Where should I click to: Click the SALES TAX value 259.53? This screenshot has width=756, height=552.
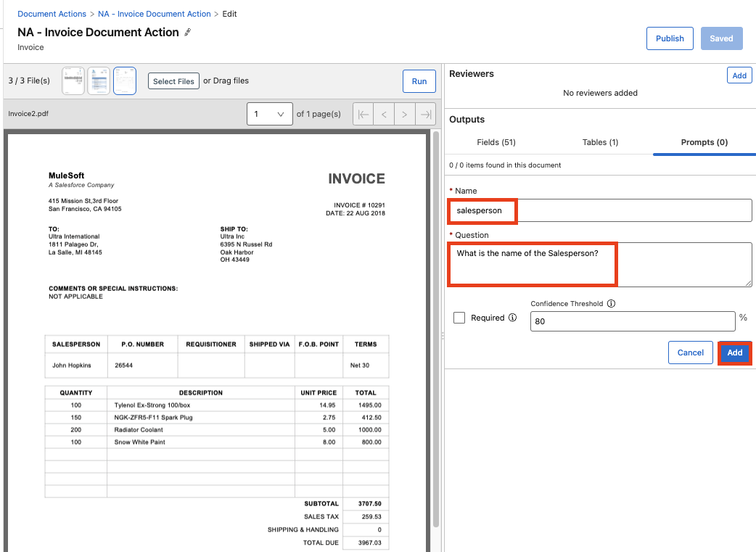click(x=371, y=516)
